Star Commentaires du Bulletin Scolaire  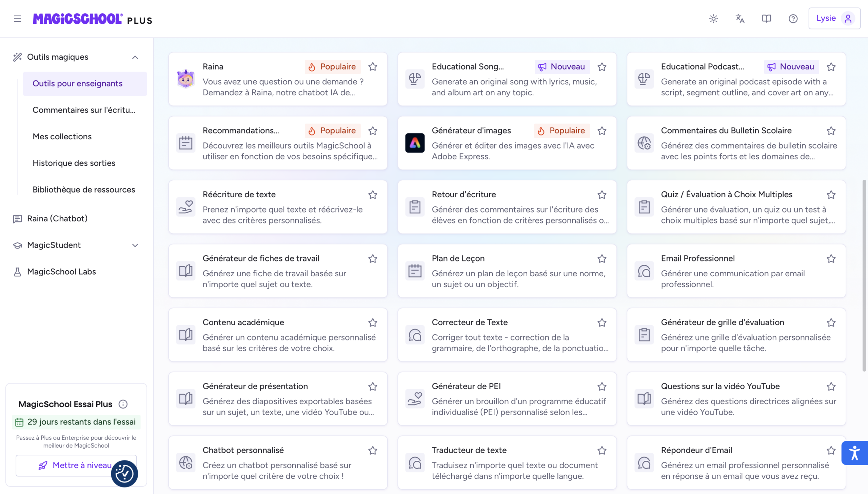[831, 131]
